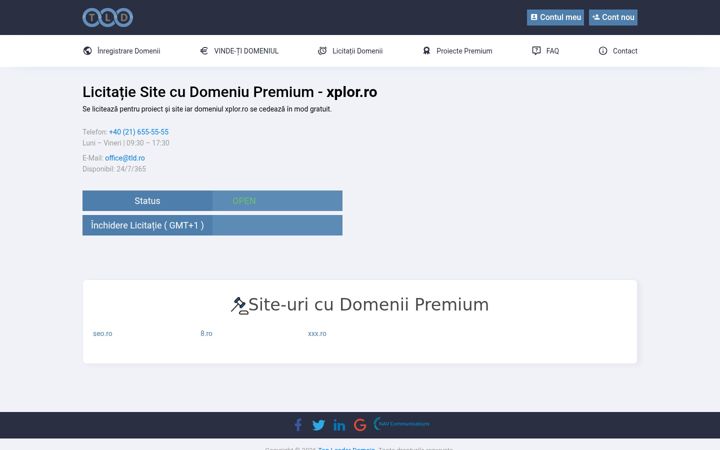The width and height of the screenshot is (720, 450).
Task: Click the award ribbon icon beside Proiecte Premium
Action: pos(427,51)
